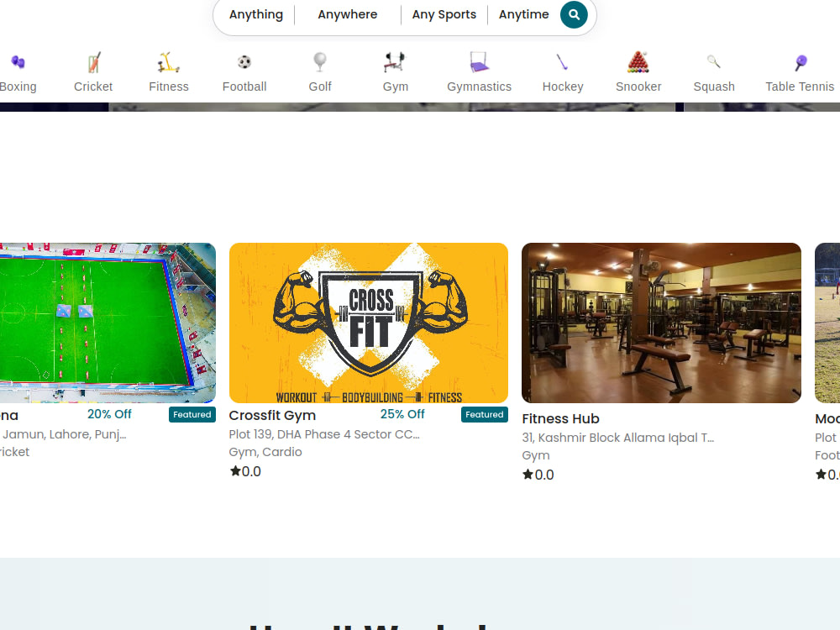Image resolution: width=840 pixels, height=630 pixels.
Task: Click the Featured badge on Crossfit Gym
Action: (485, 415)
